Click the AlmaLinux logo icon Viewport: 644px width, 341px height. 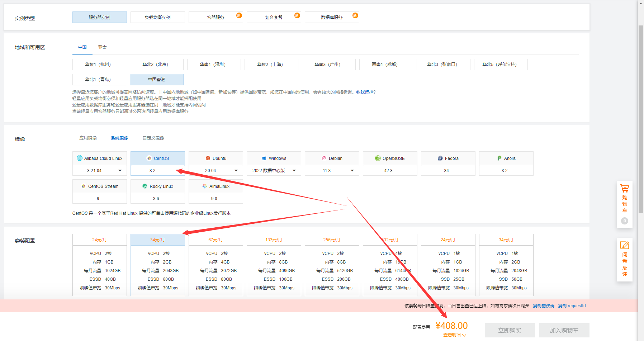click(x=205, y=186)
